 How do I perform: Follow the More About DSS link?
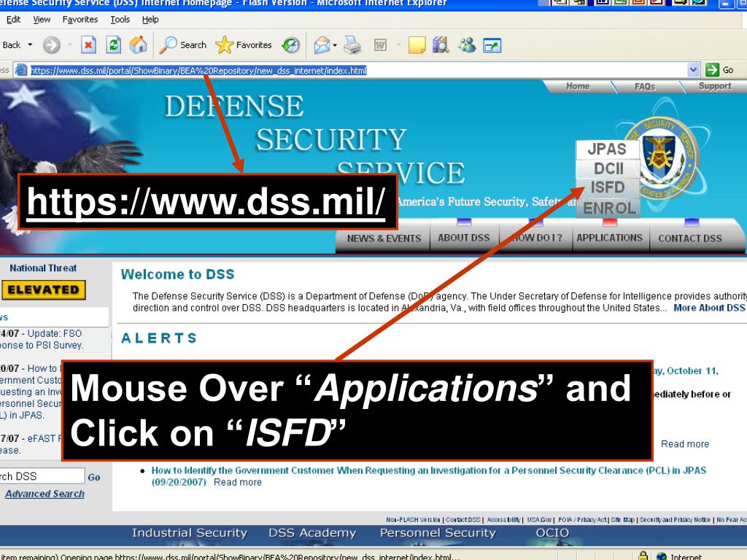point(709,308)
